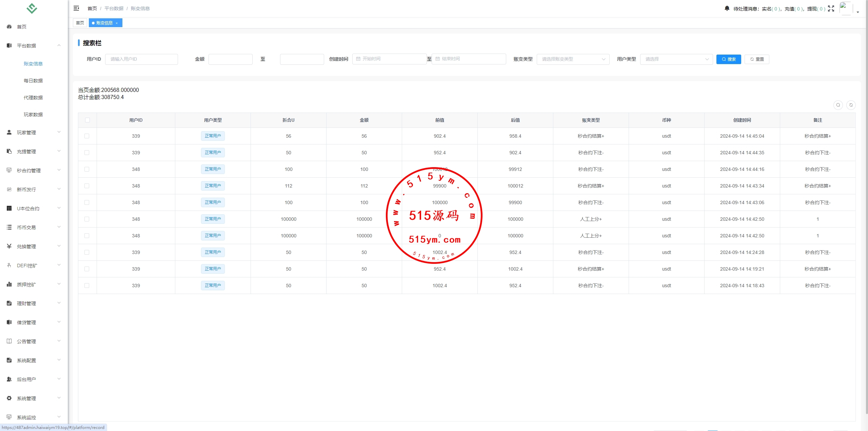Viewport: 868px width, 431px height.
Task: Click the round refresh icon above table
Action: 851,105
